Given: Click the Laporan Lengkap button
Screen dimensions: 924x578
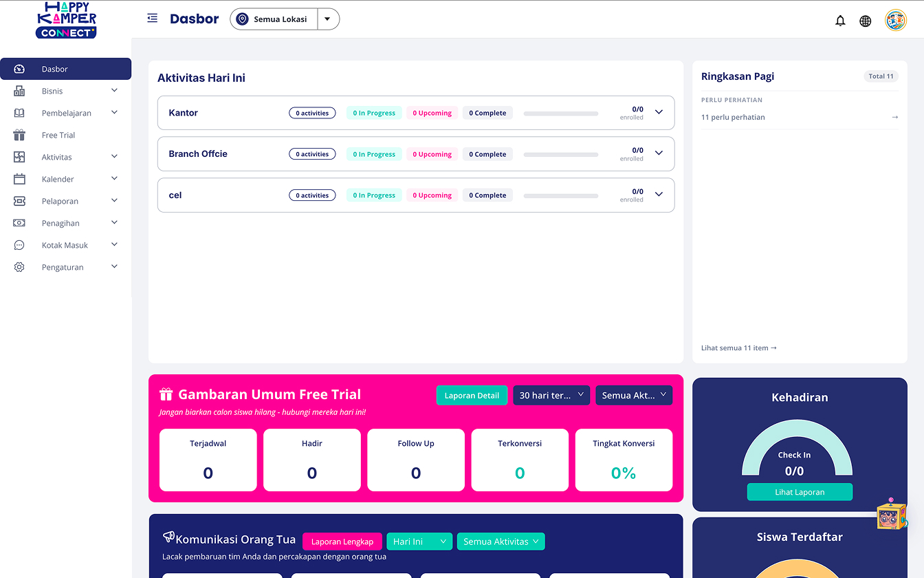Looking at the screenshot, I should (342, 542).
